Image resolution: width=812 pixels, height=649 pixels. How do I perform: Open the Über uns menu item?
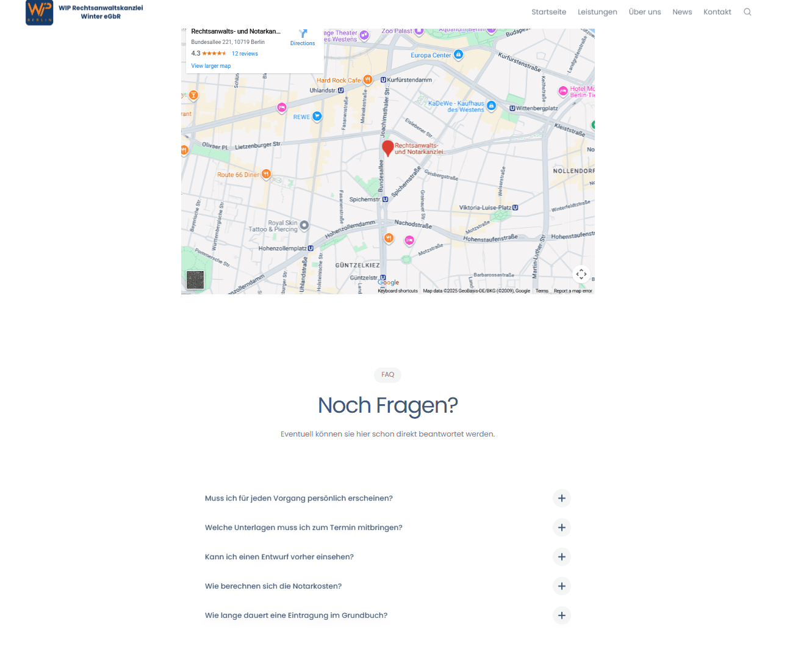point(645,12)
